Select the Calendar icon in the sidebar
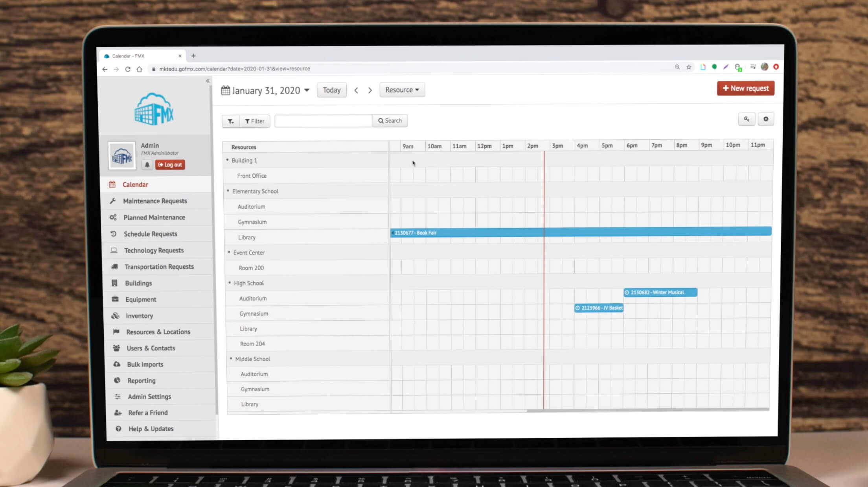The height and width of the screenshot is (487, 868). (113, 184)
